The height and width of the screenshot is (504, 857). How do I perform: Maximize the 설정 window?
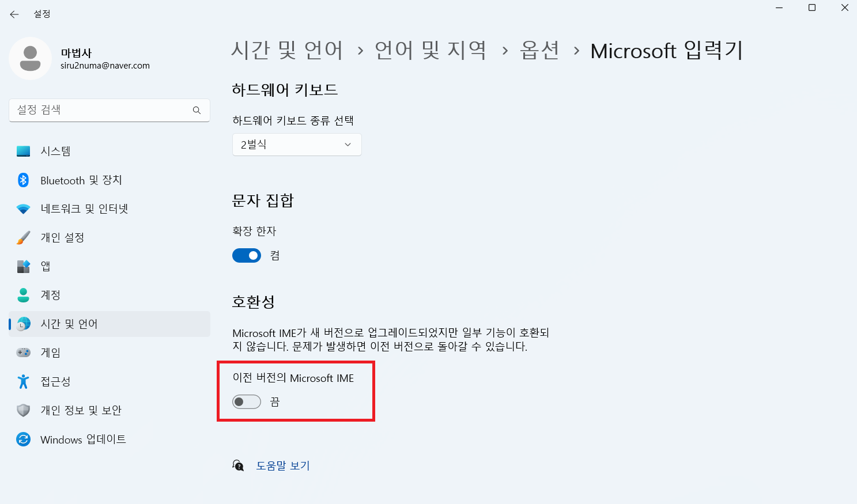pyautogui.click(x=812, y=8)
